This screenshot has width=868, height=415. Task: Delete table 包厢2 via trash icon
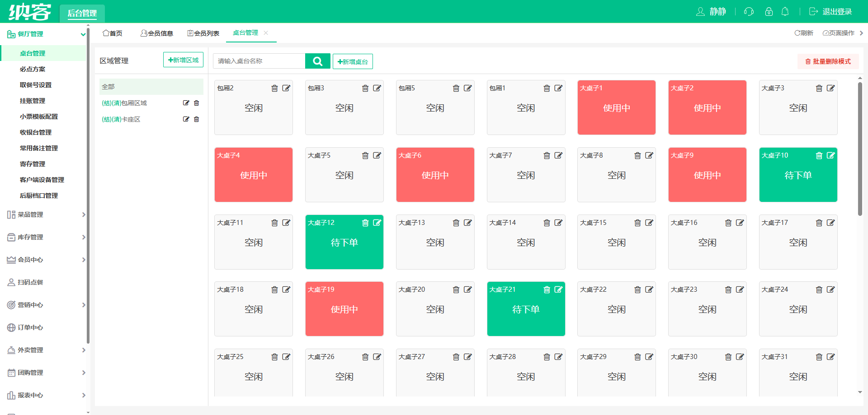click(x=274, y=88)
